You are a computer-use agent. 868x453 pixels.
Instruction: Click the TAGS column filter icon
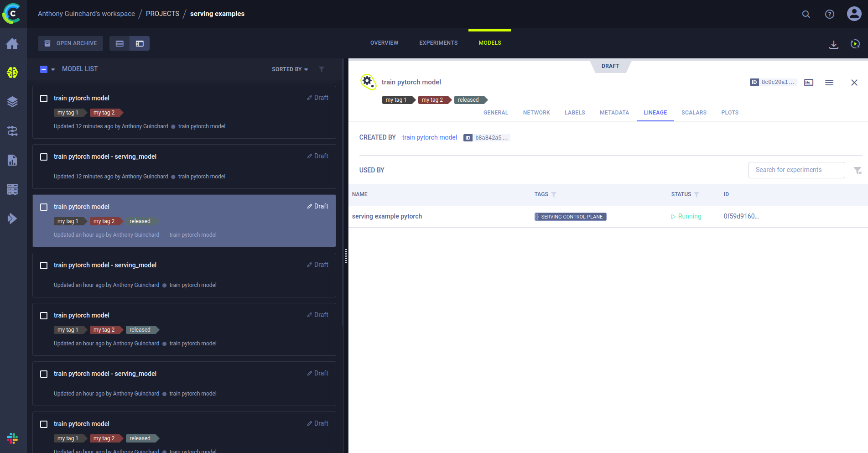point(554,194)
